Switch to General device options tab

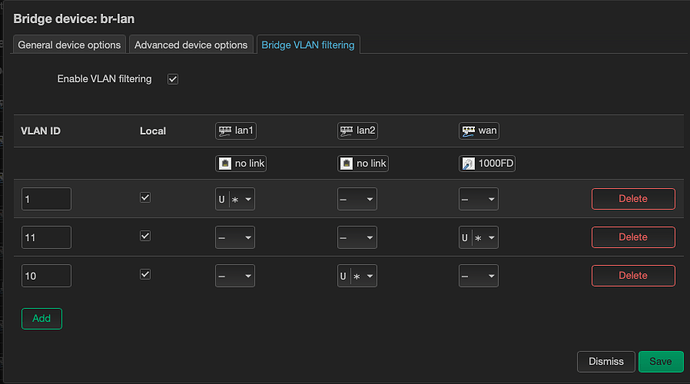tap(69, 45)
